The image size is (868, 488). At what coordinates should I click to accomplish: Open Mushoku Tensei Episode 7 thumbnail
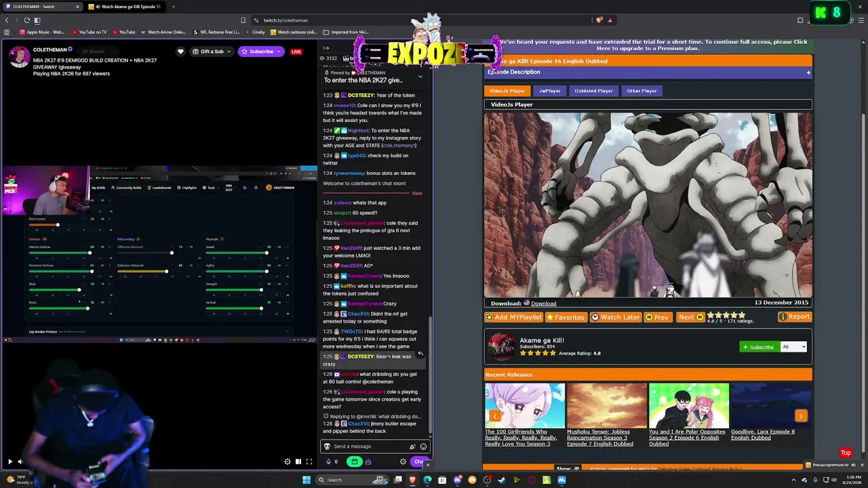(x=606, y=405)
